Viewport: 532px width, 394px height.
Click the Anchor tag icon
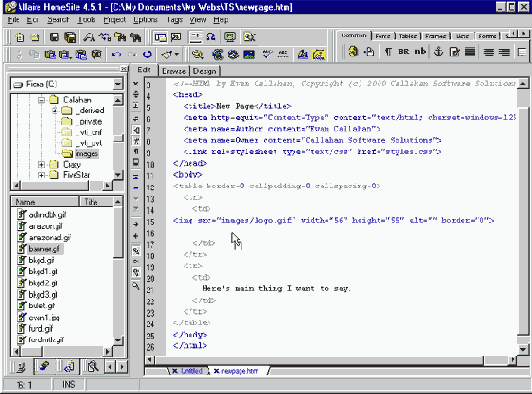[x=439, y=52]
